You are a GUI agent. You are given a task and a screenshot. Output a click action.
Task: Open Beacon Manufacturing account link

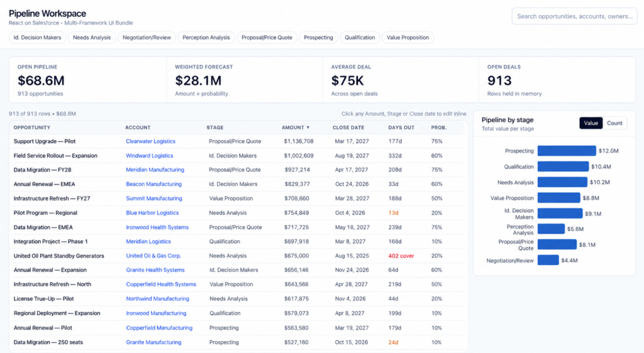154,184
